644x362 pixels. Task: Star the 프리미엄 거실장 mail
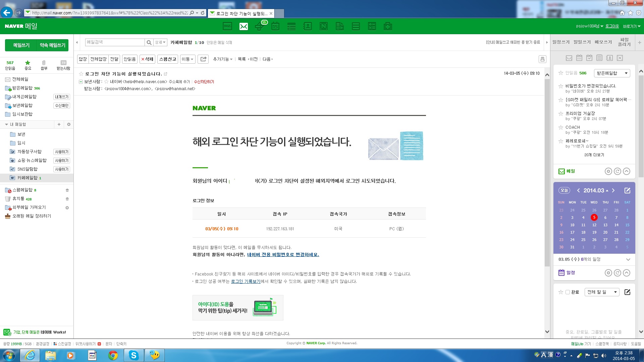coord(560,114)
